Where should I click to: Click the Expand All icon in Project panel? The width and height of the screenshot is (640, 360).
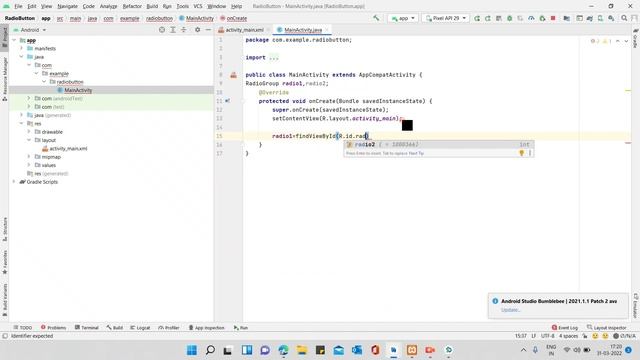coord(173,30)
